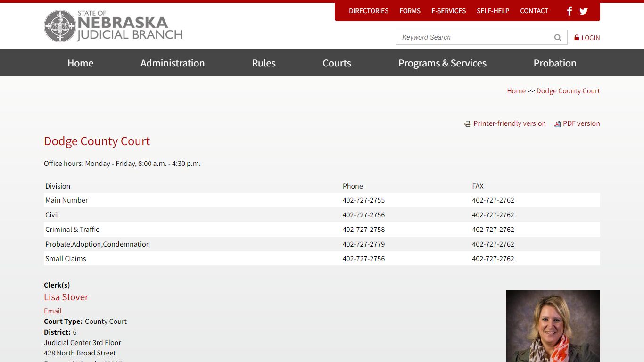Click the clerk Email link
This screenshot has width=644, height=362.
(53, 311)
